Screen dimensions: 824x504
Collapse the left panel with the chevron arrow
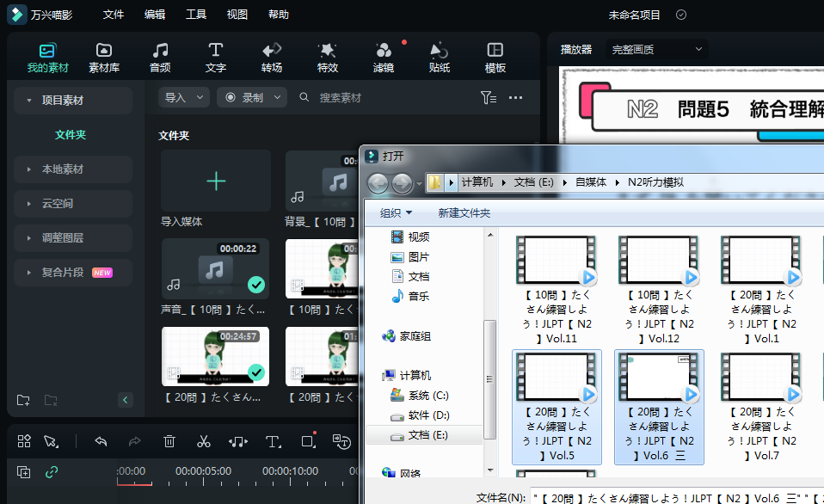[x=126, y=400]
